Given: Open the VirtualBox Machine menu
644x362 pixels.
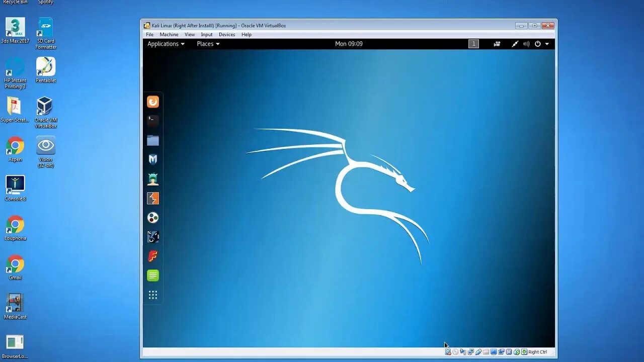Looking at the screenshot, I should click(169, 35).
